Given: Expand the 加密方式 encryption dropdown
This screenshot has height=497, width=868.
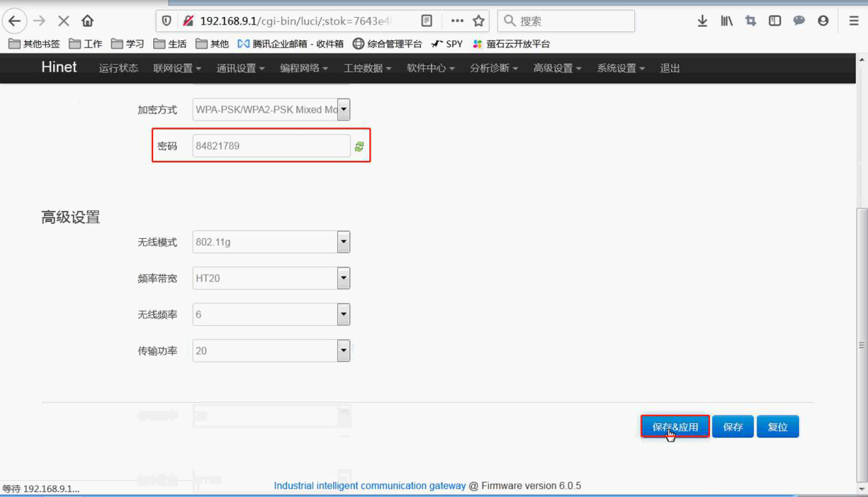Looking at the screenshot, I should [x=343, y=110].
